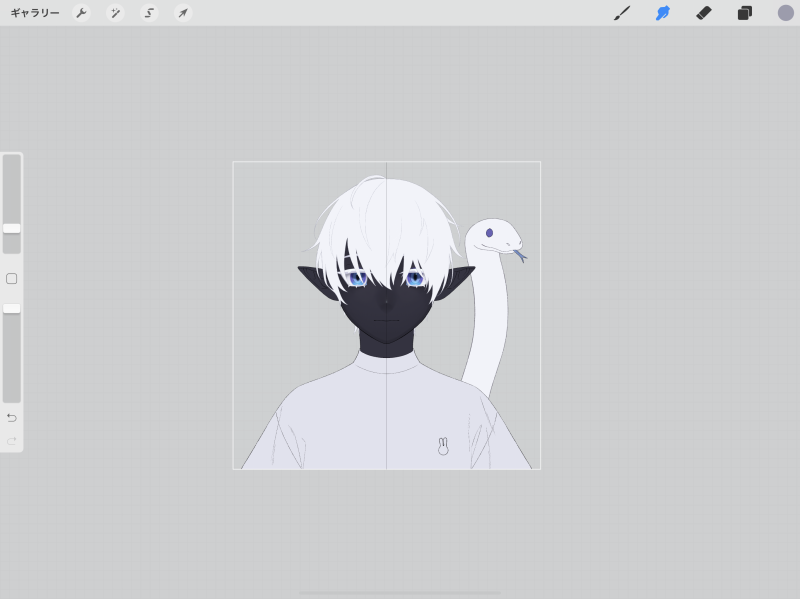Tap the character's left blue eye

click(357, 279)
